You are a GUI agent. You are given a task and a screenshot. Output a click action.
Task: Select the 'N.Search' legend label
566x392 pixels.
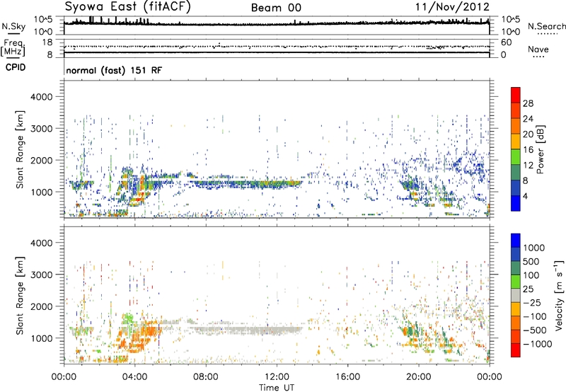[x=546, y=26]
